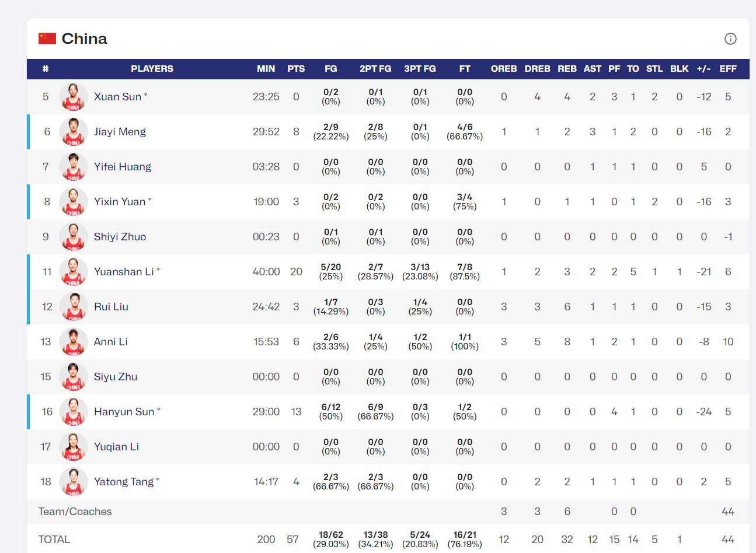Click the Shiyi Zhuo name link
Viewport: 756px width, 553px height.
(120, 237)
